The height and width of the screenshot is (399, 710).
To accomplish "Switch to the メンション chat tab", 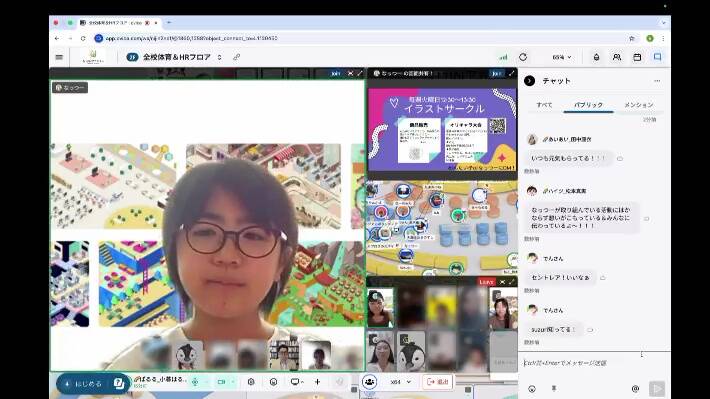I will pos(638,105).
